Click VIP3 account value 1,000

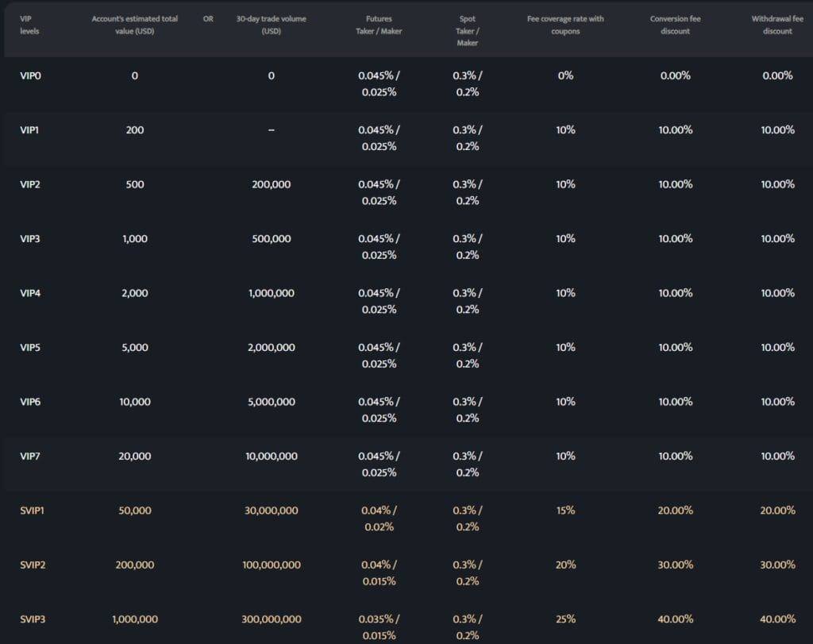point(135,239)
